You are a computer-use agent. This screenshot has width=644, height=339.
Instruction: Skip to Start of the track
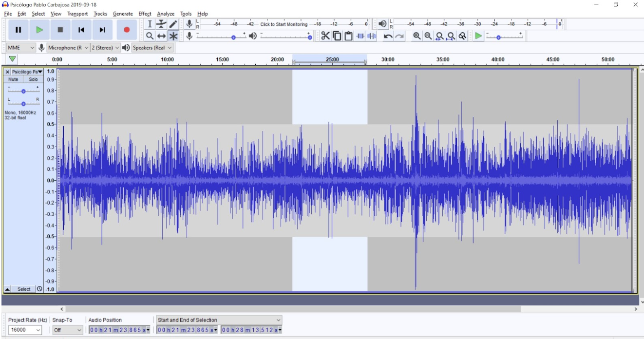coord(81,30)
